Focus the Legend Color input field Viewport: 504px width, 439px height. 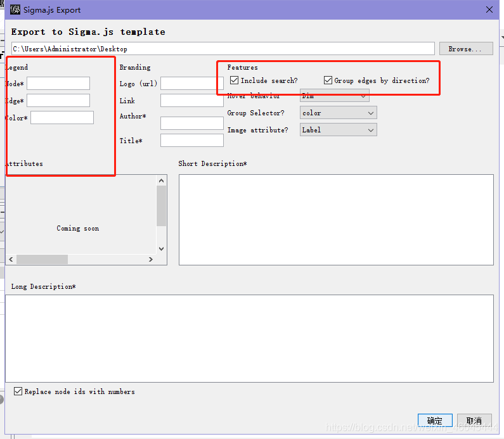tap(62, 118)
